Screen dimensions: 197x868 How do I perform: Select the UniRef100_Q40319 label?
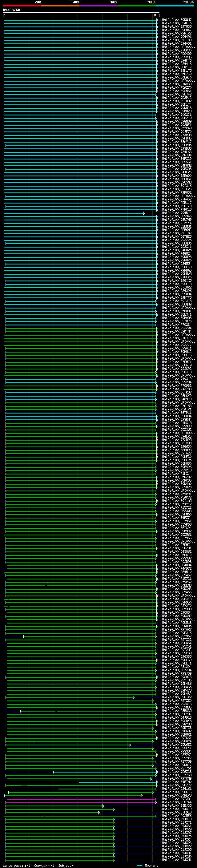tap(177, 379)
